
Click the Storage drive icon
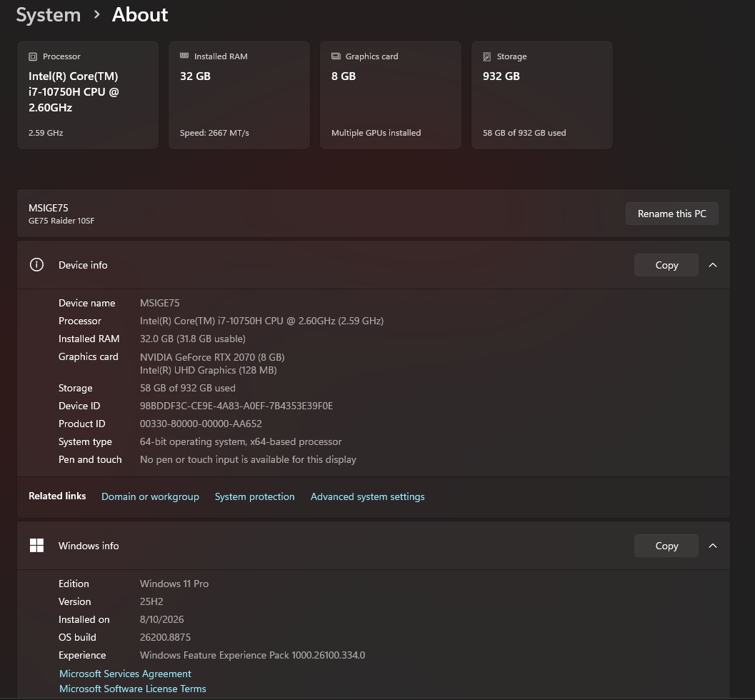pos(487,57)
